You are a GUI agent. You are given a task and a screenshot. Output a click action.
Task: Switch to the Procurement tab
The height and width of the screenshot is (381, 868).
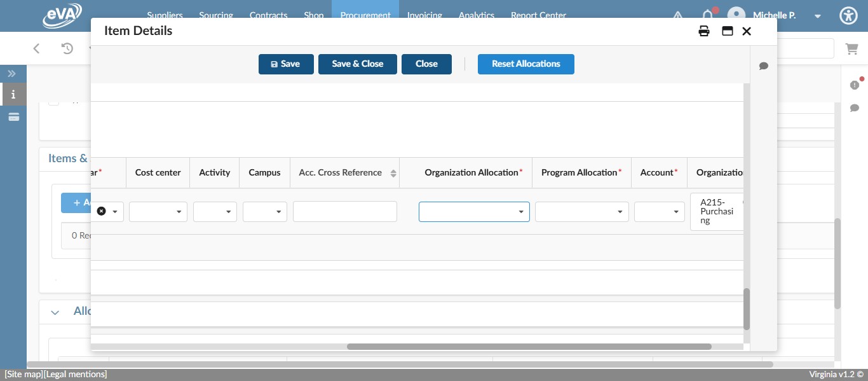[x=365, y=15]
